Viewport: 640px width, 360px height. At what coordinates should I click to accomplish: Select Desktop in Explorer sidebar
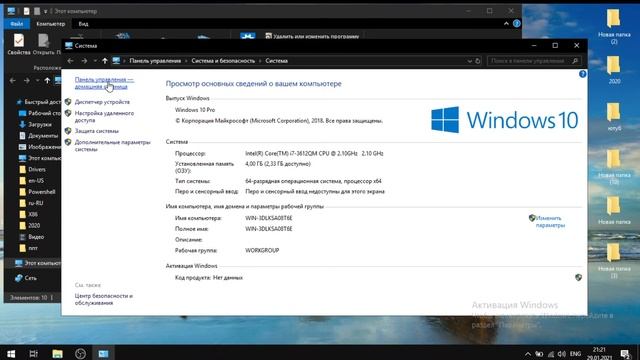pos(40,113)
